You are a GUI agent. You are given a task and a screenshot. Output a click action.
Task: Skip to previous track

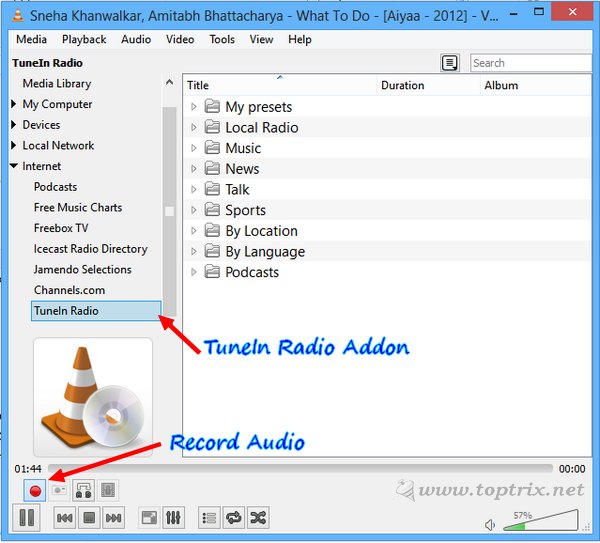tap(65, 518)
